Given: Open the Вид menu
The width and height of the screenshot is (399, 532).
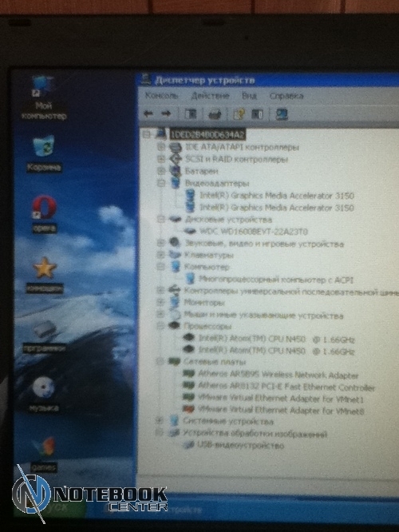Looking at the screenshot, I should pyautogui.click(x=249, y=96).
